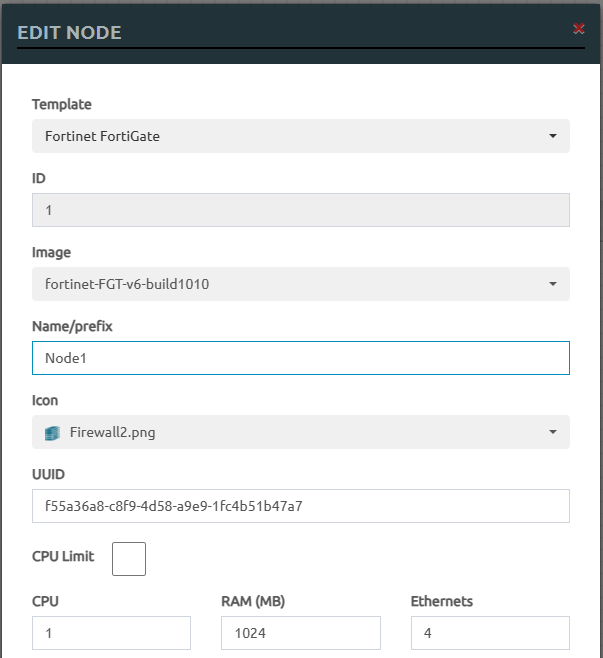
Task: Click the UUID label
Action: click(x=48, y=474)
